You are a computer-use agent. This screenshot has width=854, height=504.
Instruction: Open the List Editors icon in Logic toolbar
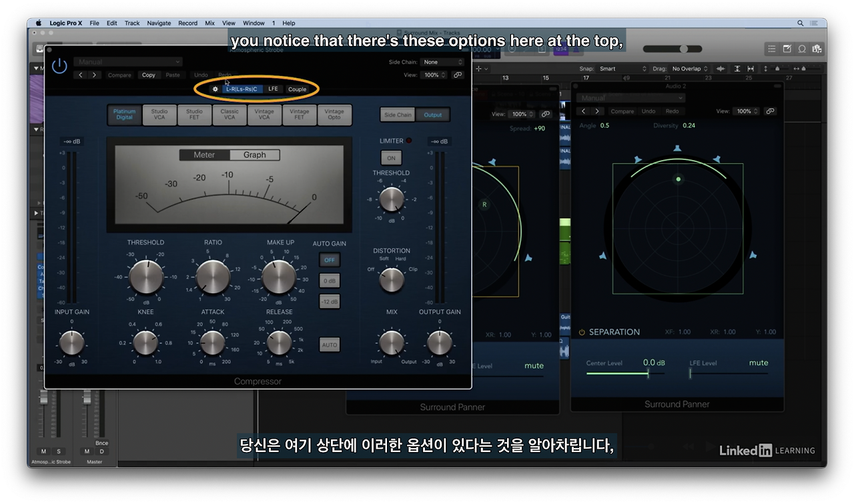pyautogui.click(x=772, y=49)
